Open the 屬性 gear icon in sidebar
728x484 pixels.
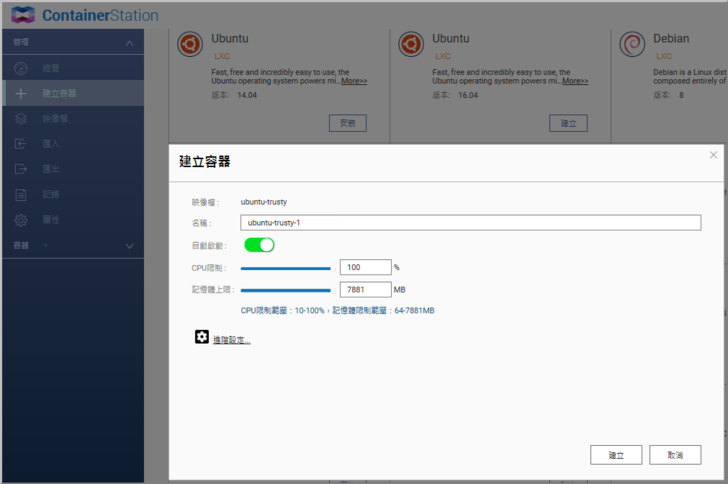[x=21, y=220]
